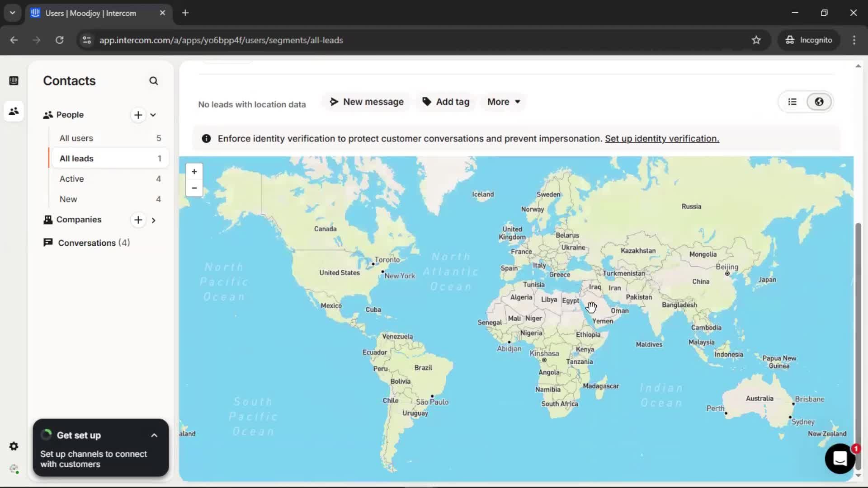Collapse the Get set up panel

(x=154, y=436)
